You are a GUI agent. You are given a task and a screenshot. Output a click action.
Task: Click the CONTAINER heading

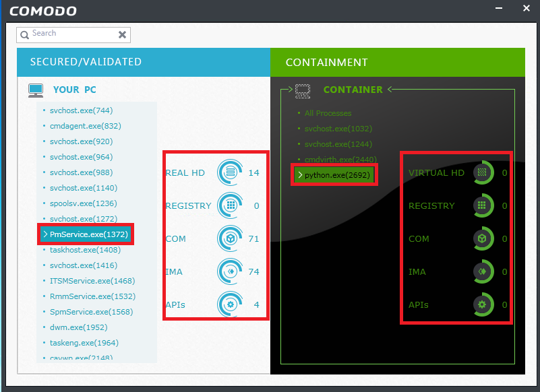tap(353, 90)
